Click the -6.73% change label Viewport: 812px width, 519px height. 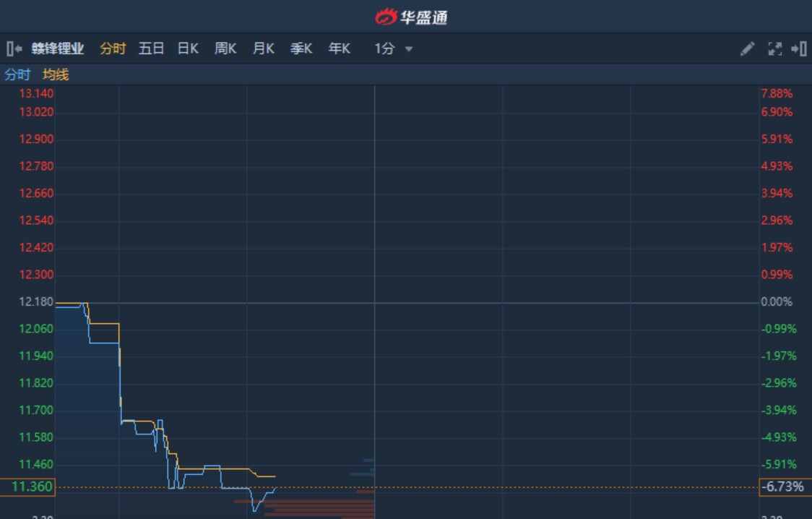tap(785, 487)
